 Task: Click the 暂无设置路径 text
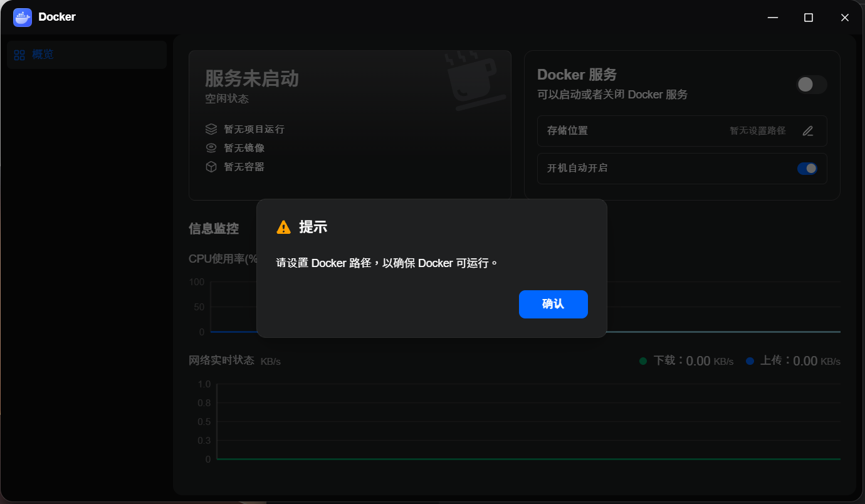tap(757, 131)
